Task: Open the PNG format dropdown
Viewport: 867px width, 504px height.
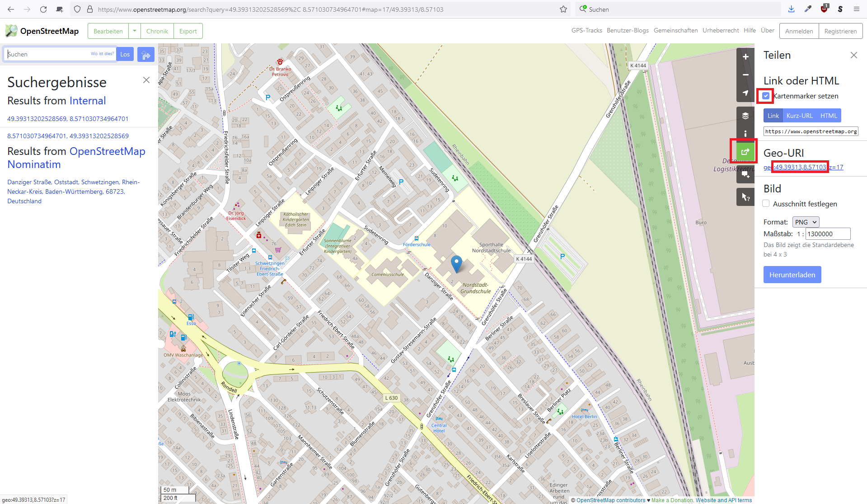Action: (806, 222)
